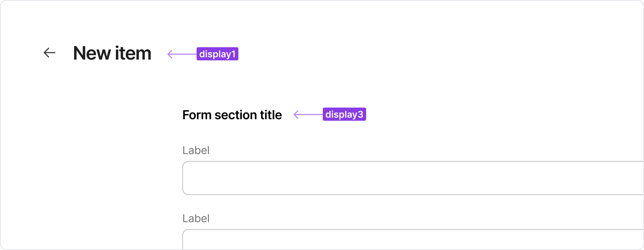Select the Form section title heading
The height and width of the screenshot is (250, 644).
(x=232, y=115)
